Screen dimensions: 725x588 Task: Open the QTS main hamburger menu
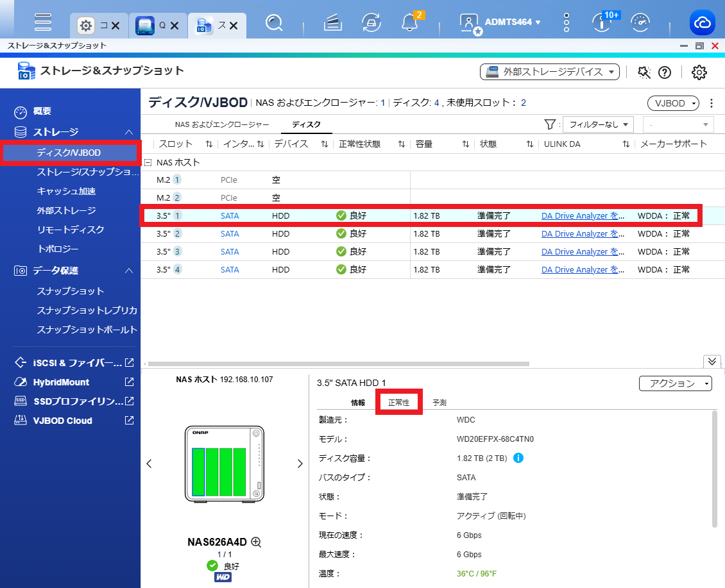pos(42,22)
